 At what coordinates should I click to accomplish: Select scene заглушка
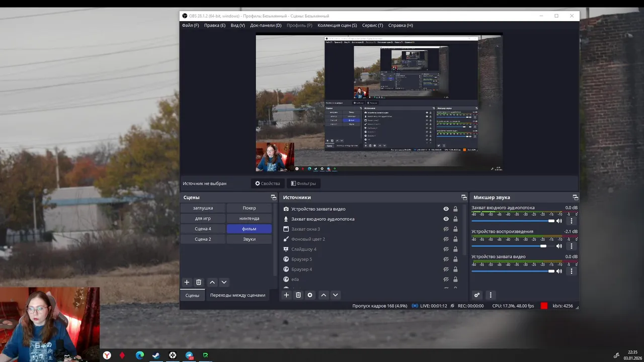(203, 208)
